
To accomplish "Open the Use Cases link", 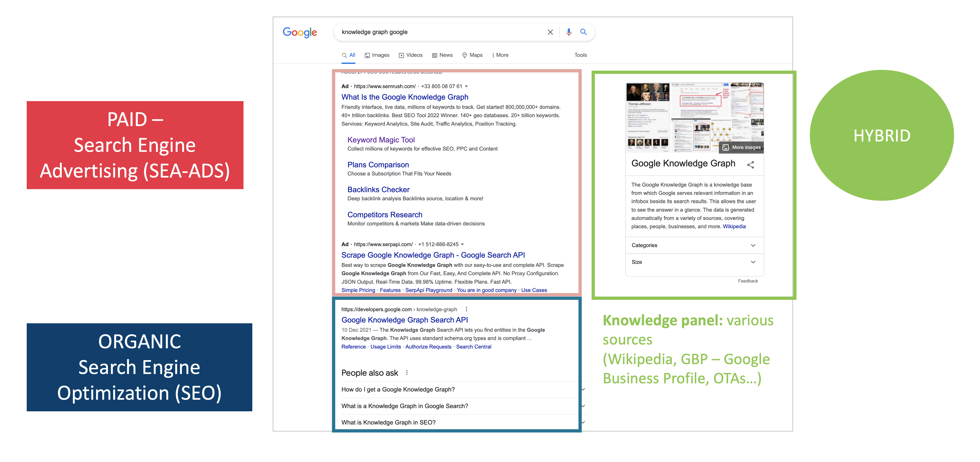I will 534,290.
